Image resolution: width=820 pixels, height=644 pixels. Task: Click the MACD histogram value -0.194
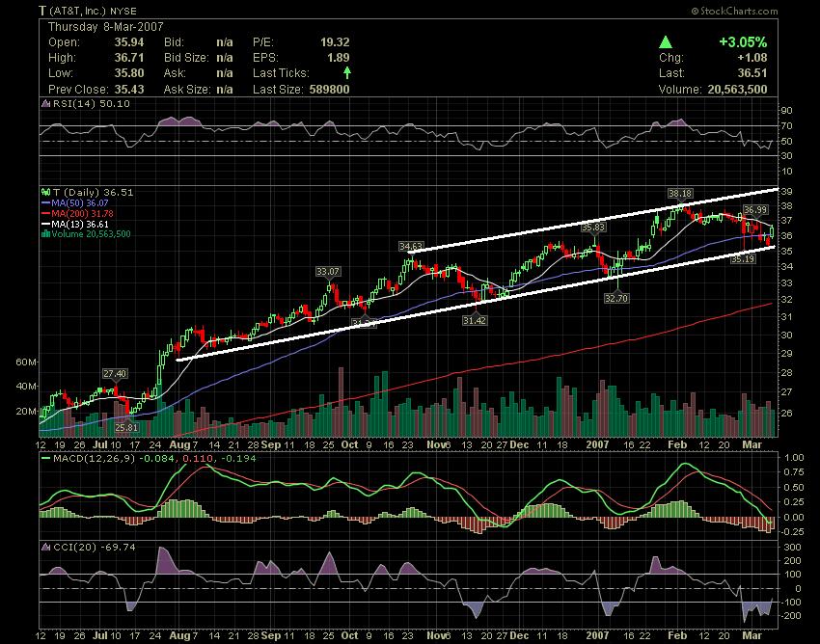238,459
